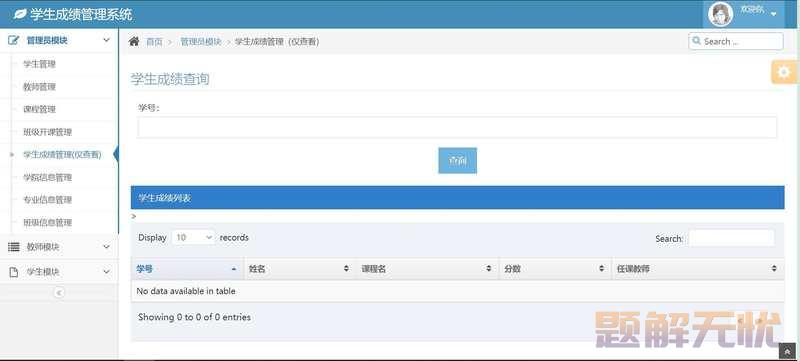800x361 pixels.
Task: Sort table by 学号 column
Action: [187, 269]
